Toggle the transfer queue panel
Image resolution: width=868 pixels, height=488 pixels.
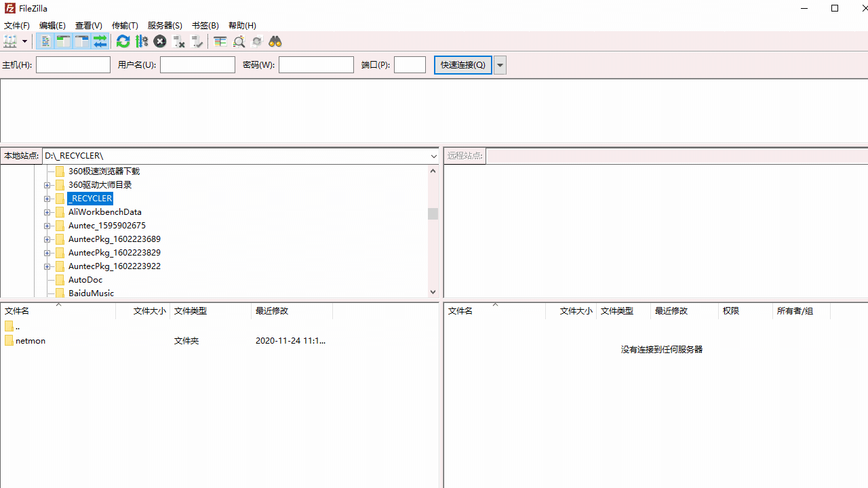click(100, 41)
